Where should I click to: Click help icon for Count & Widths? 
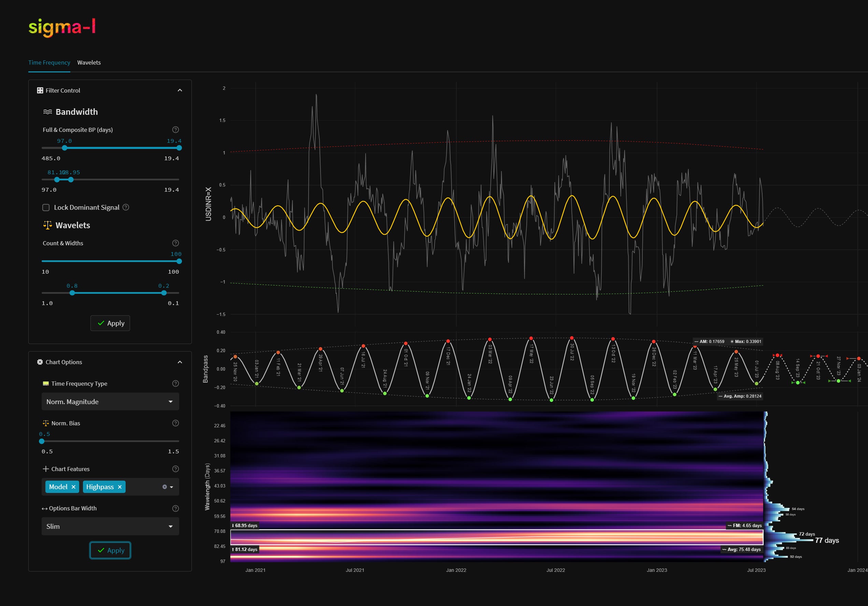[x=175, y=243]
